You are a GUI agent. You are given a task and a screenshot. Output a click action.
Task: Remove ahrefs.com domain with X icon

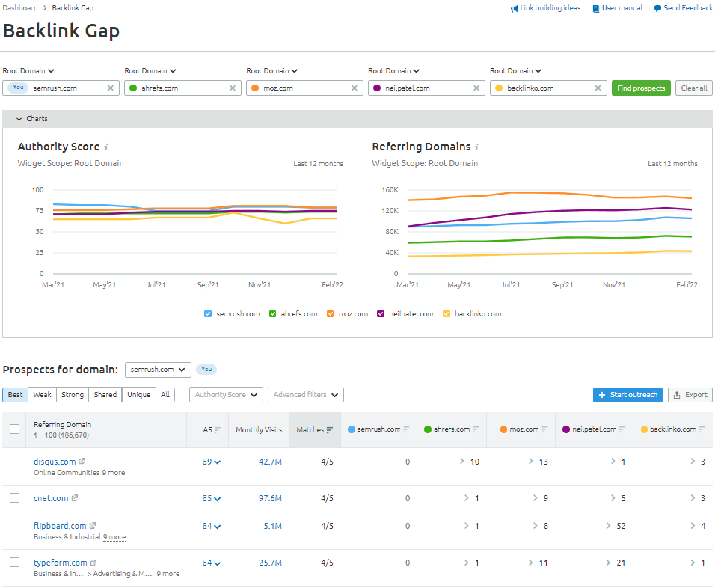tap(233, 88)
